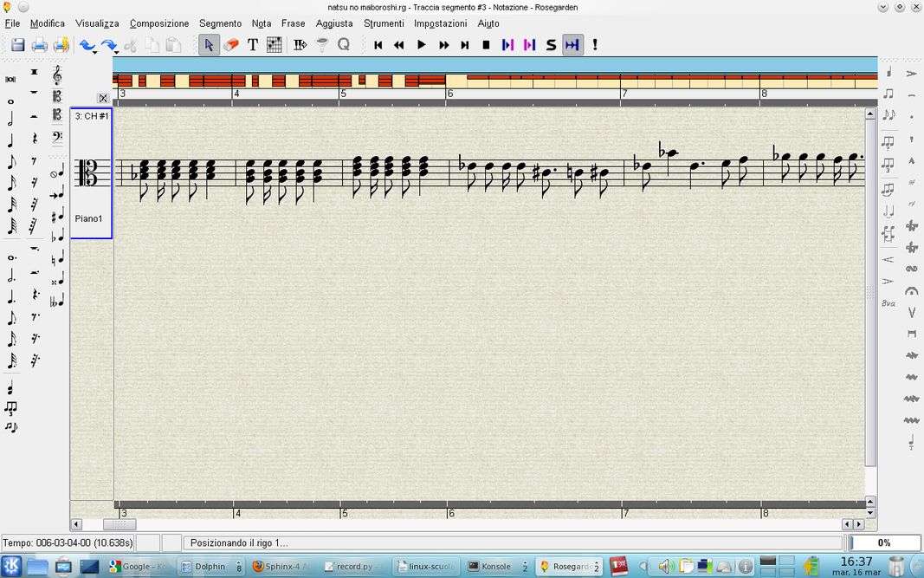Select the Eraser tool in the toolbar
Screen dimensions: 924x578
coord(231,45)
